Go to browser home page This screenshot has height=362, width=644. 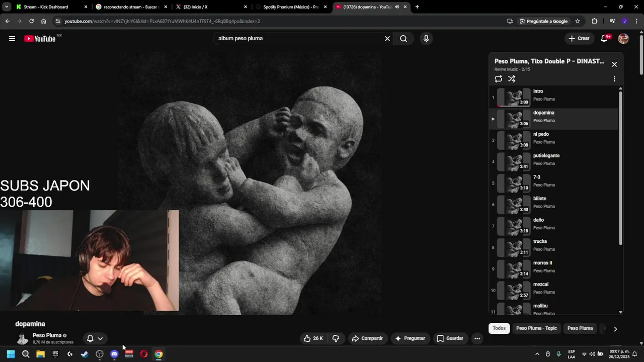pos(44,21)
